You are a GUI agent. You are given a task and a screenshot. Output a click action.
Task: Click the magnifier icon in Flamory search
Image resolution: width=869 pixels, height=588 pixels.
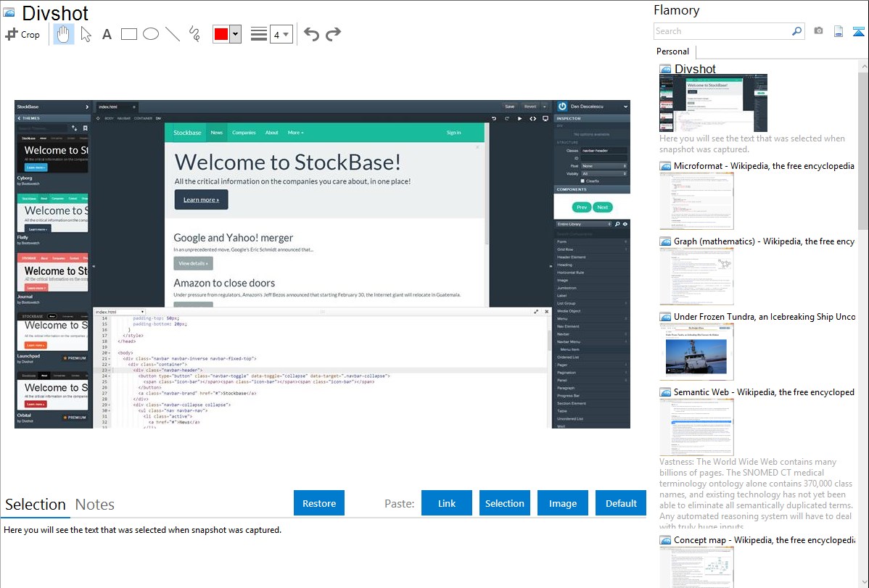pos(796,31)
